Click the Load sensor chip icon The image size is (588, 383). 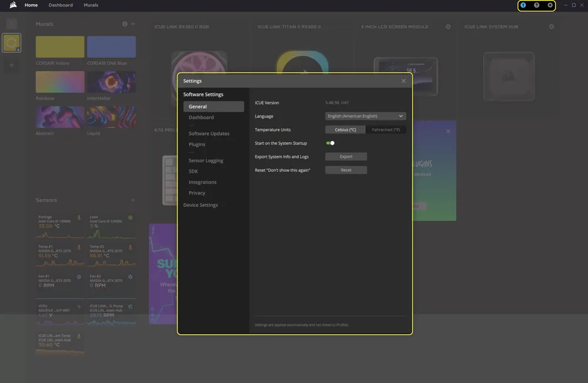coord(130,218)
